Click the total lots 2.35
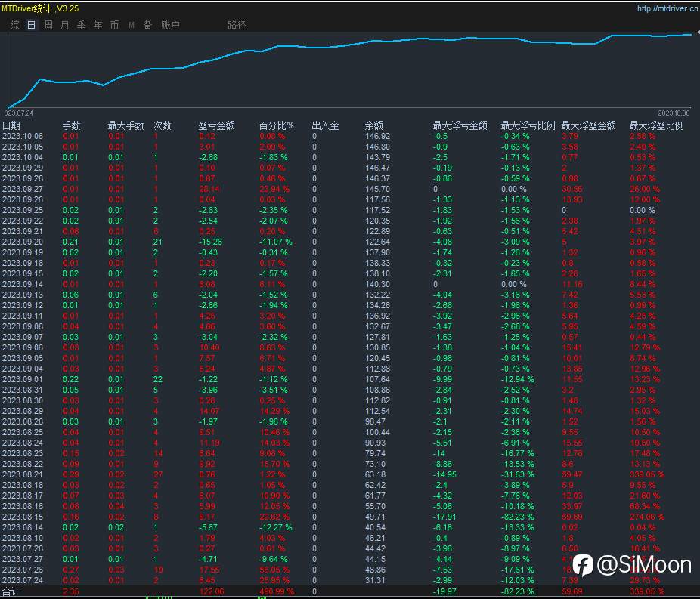 (x=71, y=592)
